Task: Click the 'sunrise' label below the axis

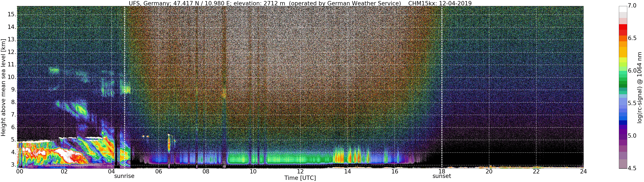Action: tap(124, 176)
